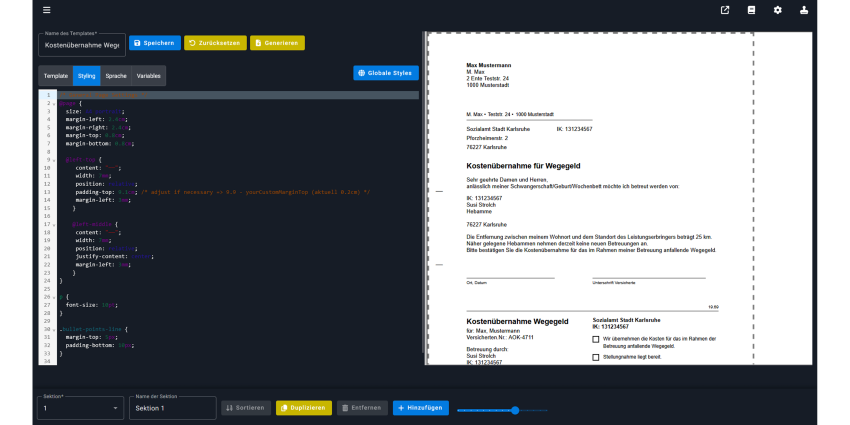Screen dimensions: 850x425
Task: Fold the @left-middle block at line 17
Action: pyautogui.click(x=54, y=224)
